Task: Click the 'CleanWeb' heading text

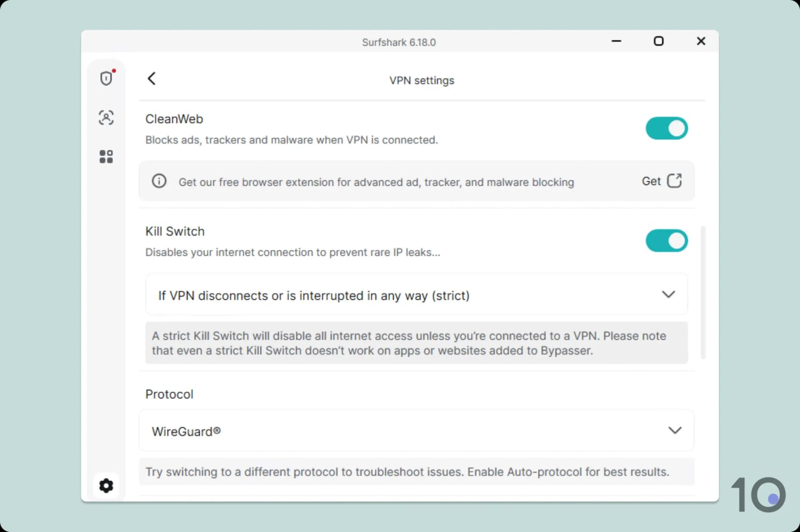Action: click(x=174, y=119)
